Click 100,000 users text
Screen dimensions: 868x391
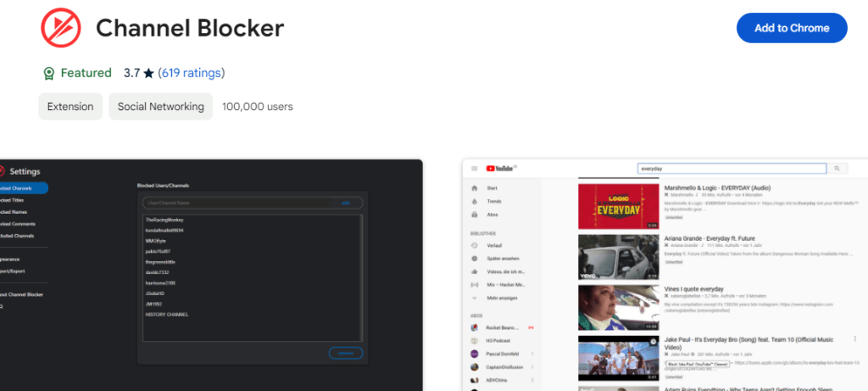(258, 106)
